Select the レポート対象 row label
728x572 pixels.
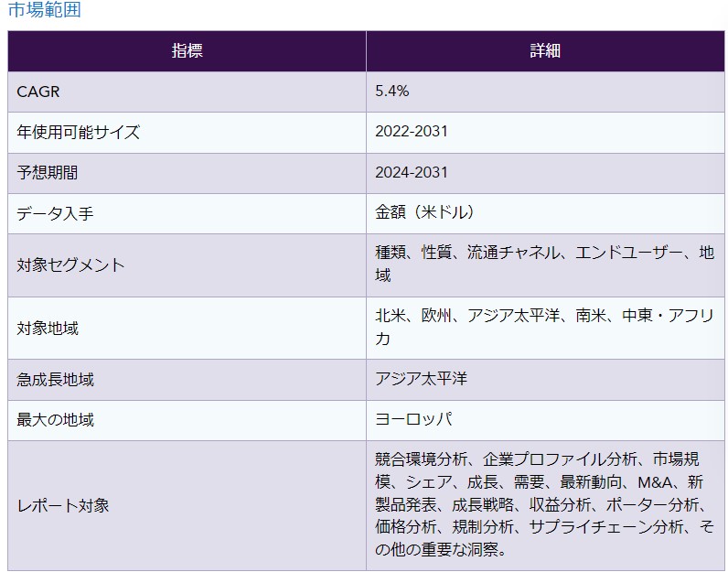tap(62, 505)
